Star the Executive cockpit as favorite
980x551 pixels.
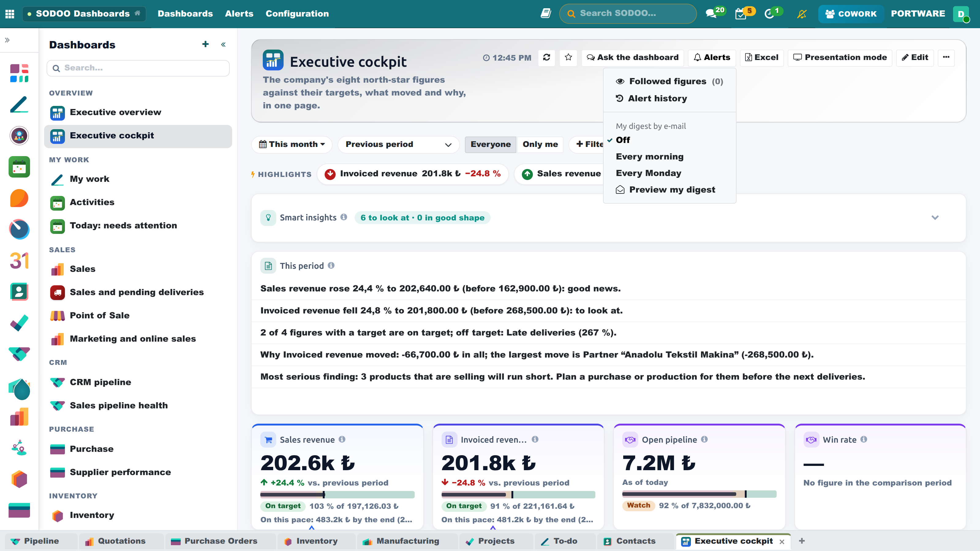tap(568, 58)
